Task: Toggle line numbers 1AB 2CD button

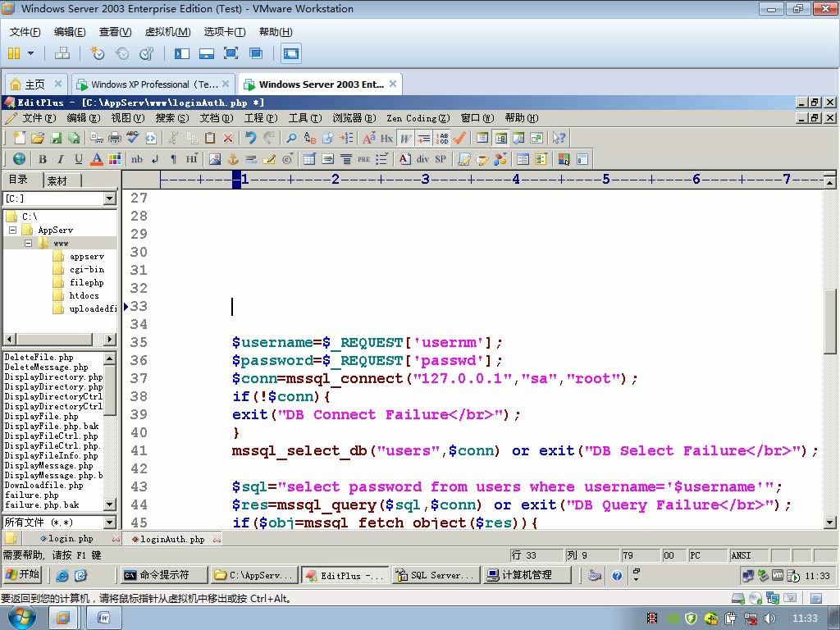Action: tap(442, 138)
